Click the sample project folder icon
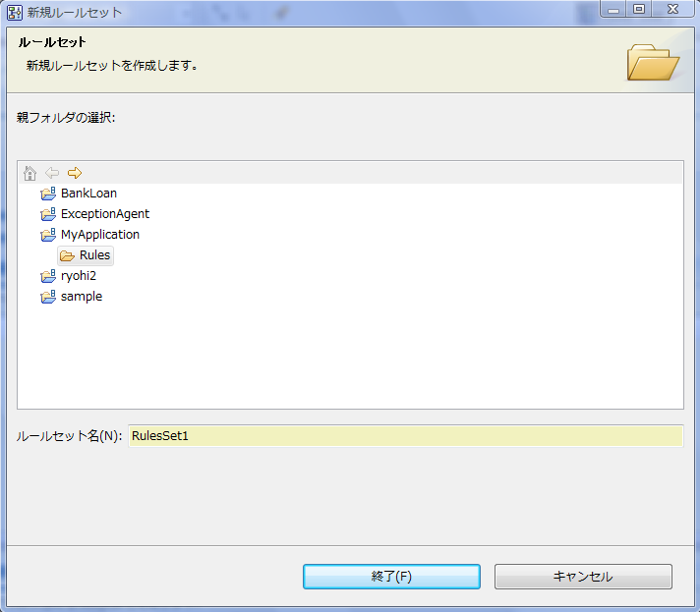 48,297
